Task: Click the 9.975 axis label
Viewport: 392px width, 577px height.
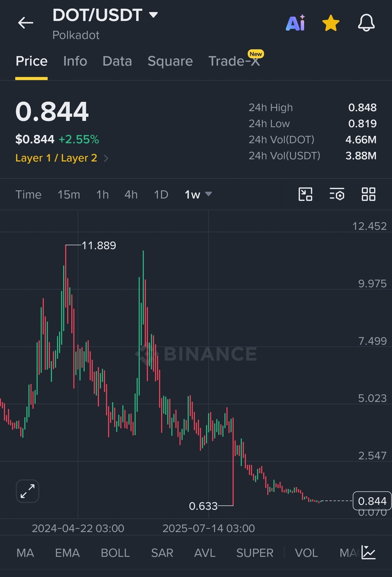Action: pyautogui.click(x=372, y=284)
